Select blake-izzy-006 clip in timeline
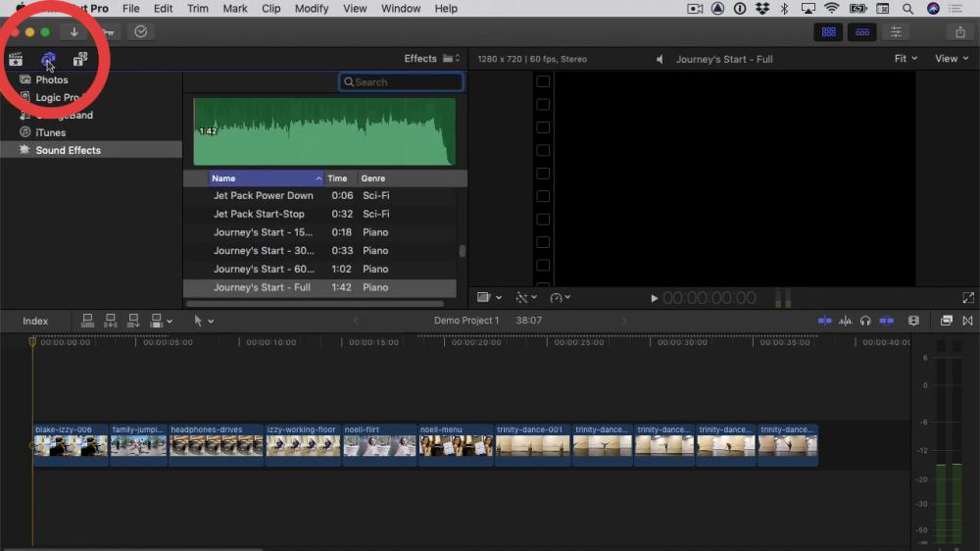Viewport: 980px width, 551px height. pos(71,445)
